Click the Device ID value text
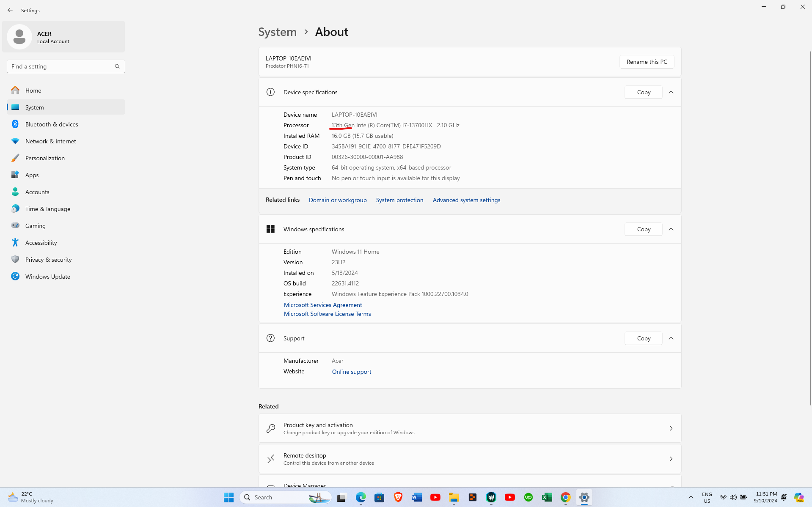 386,146
